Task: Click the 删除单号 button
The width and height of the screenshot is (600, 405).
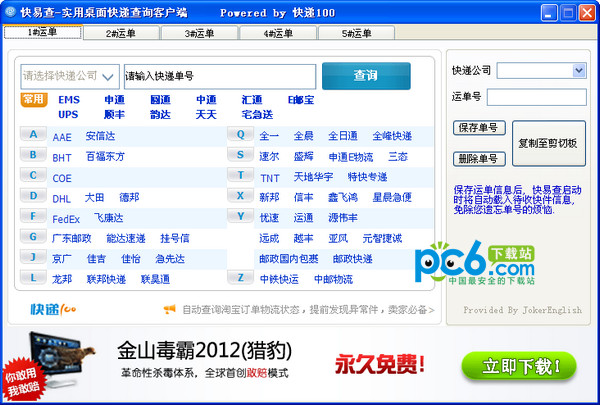Action: 479,159
